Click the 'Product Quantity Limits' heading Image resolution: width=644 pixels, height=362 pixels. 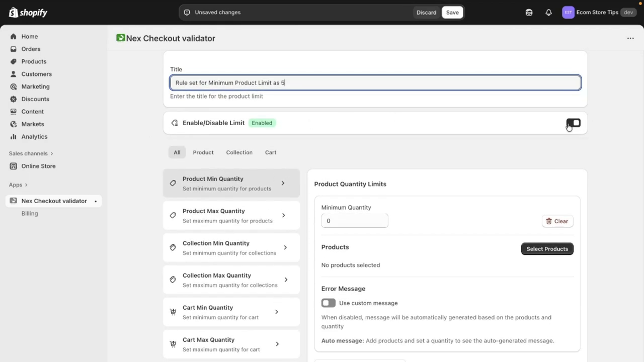point(350,184)
